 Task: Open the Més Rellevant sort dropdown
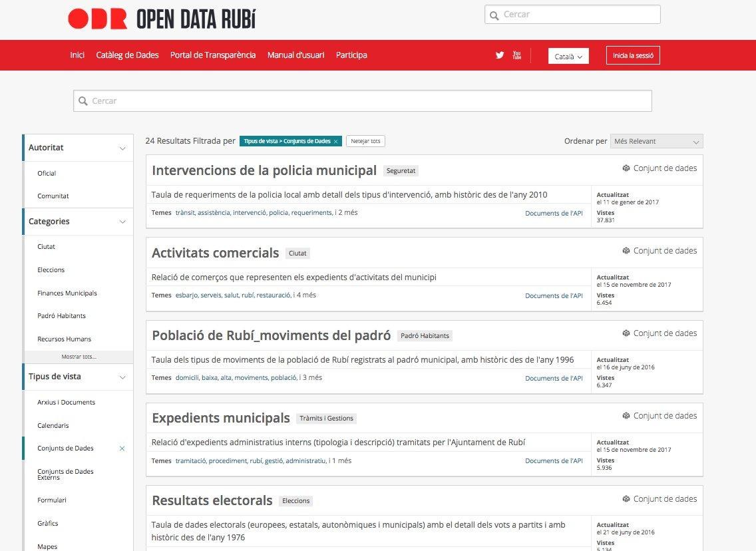[x=656, y=141]
